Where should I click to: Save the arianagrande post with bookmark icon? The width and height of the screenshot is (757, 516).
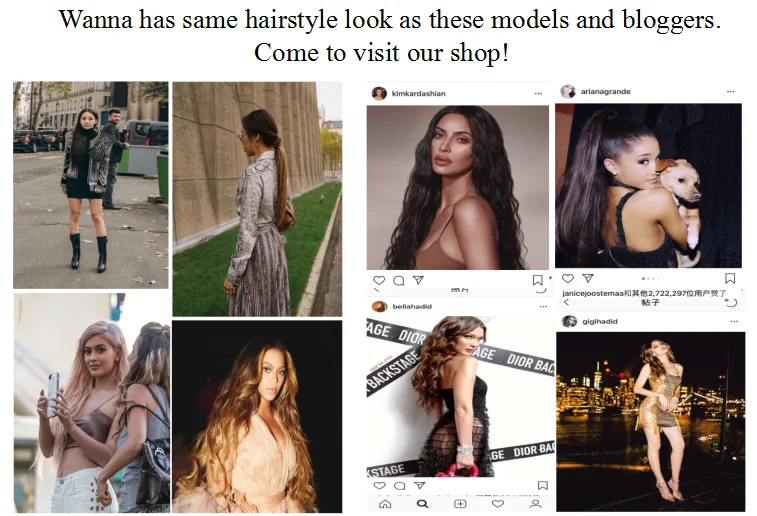tap(730, 278)
